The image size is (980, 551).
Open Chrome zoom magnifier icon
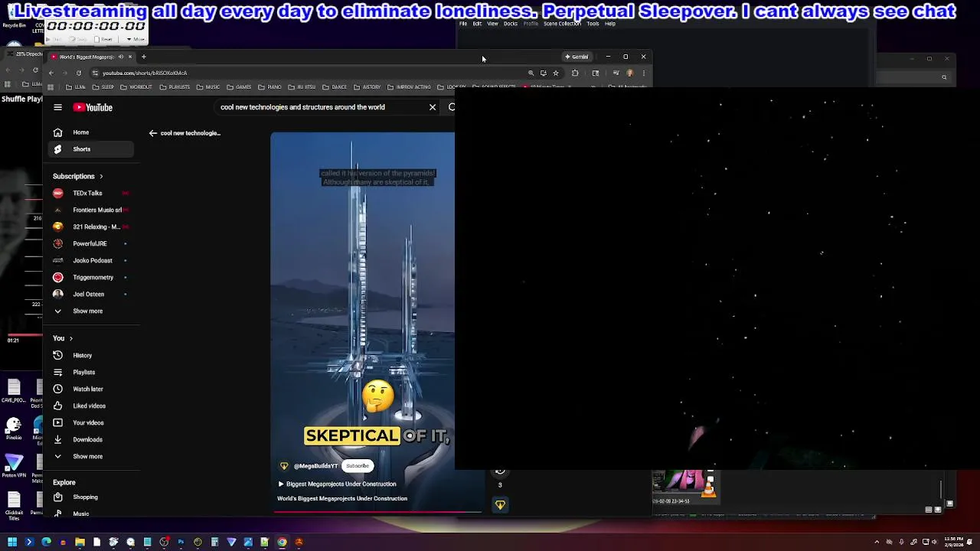(531, 73)
